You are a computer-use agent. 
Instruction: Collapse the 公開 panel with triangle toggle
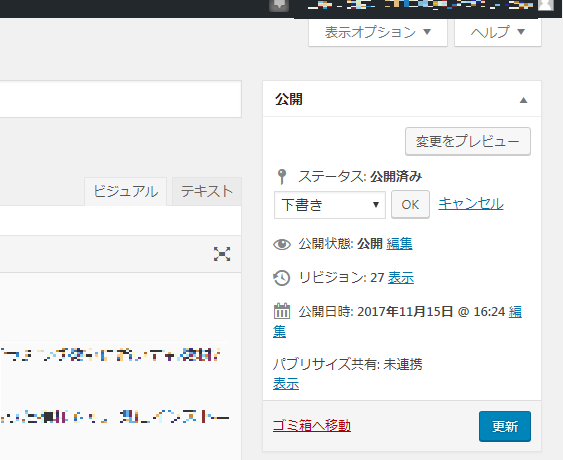pyautogui.click(x=524, y=100)
